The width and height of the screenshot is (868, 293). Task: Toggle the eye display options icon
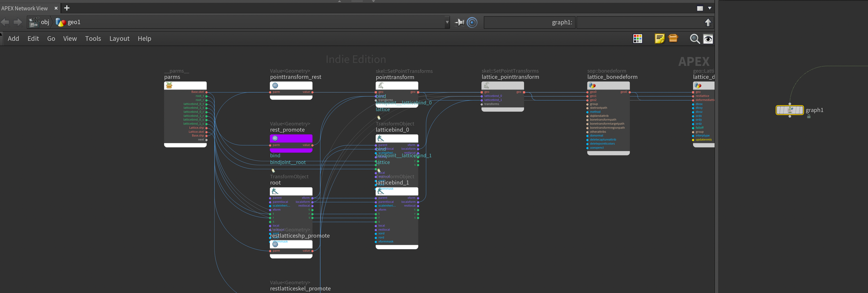(x=708, y=39)
